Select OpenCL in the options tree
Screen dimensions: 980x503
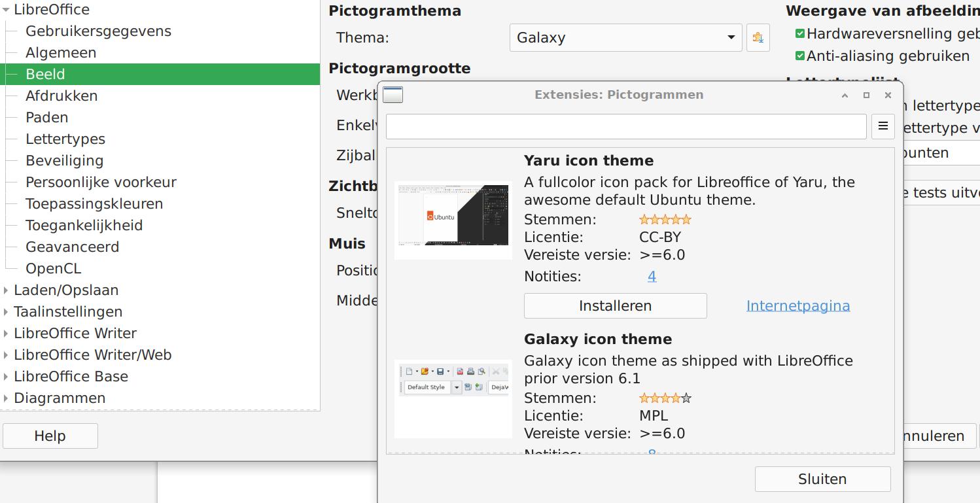coord(53,268)
